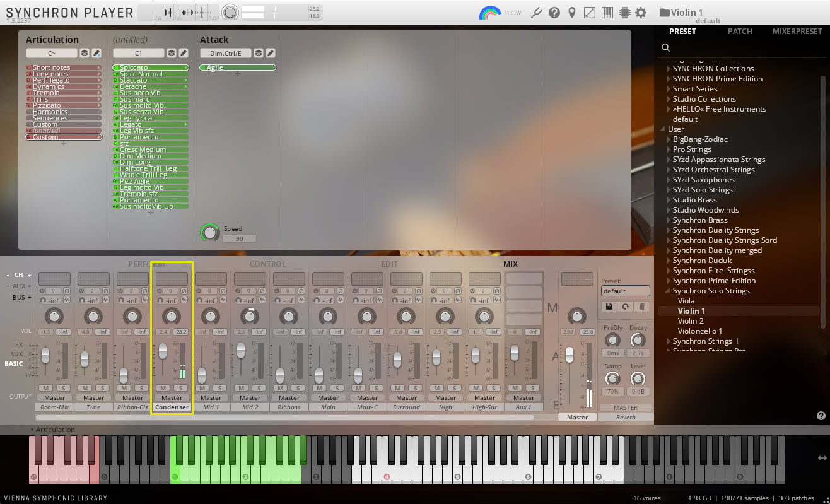Screen dimensions: 830x504
Task: Mute the Condenser channel
Action: 163,388
